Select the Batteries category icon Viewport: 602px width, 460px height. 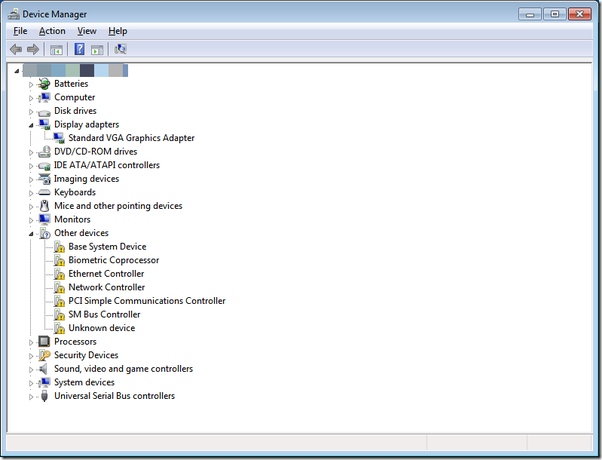click(x=44, y=84)
